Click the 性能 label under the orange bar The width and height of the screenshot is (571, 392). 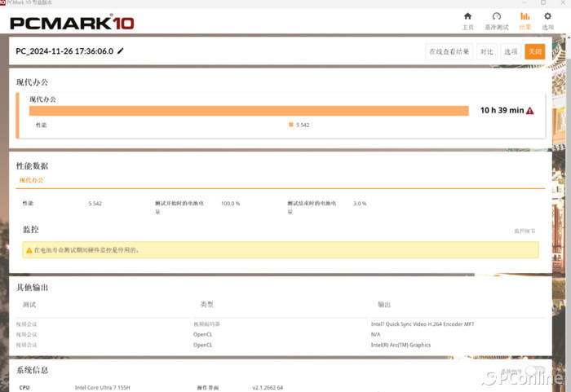pyautogui.click(x=41, y=126)
